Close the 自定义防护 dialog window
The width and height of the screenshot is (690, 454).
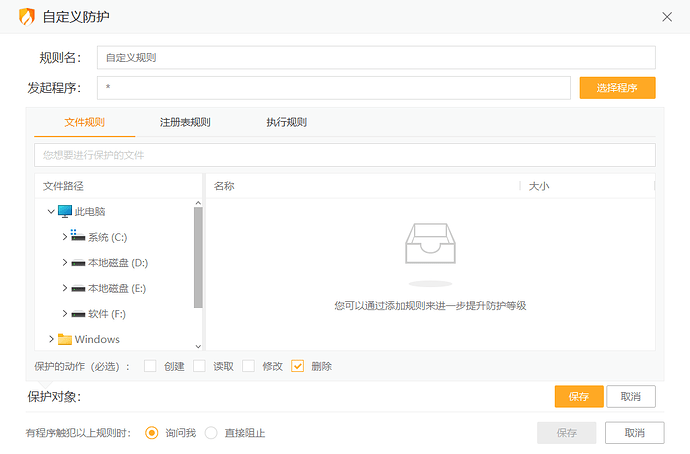coord(667,17)
